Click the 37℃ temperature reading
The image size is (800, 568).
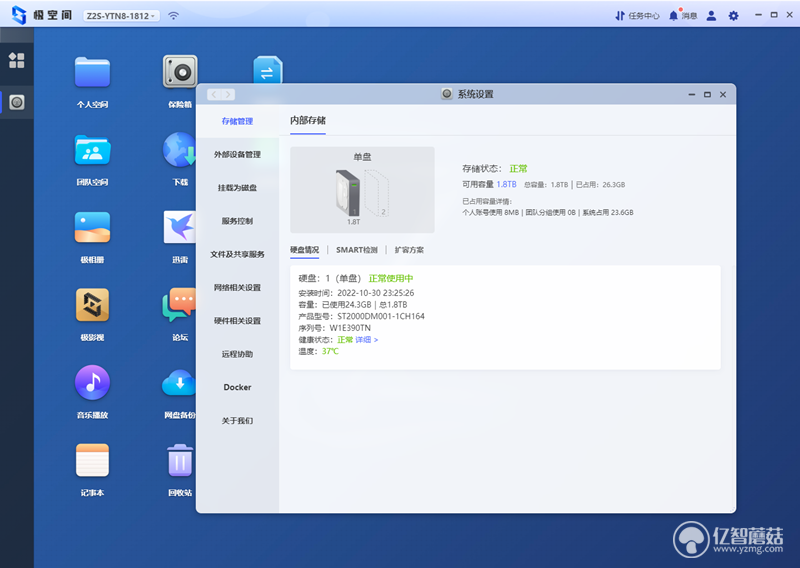click(x=330, y=351)
